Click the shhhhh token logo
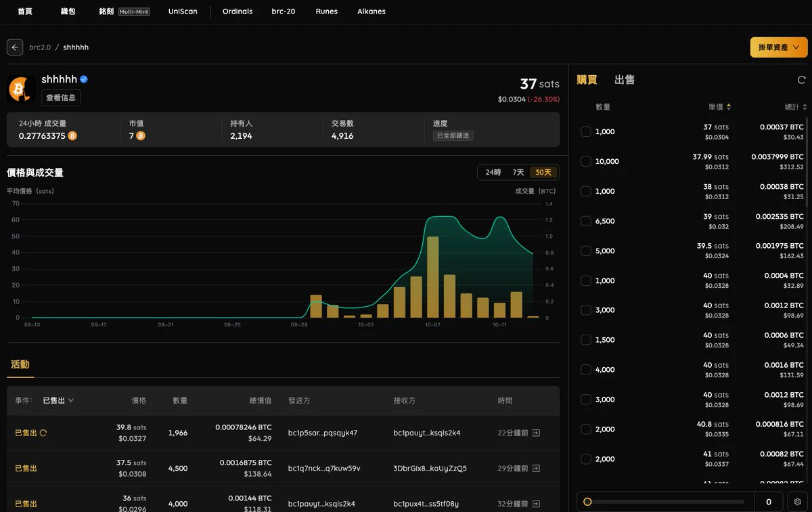Viewport: 812px width, 512px height. point(21,89)
